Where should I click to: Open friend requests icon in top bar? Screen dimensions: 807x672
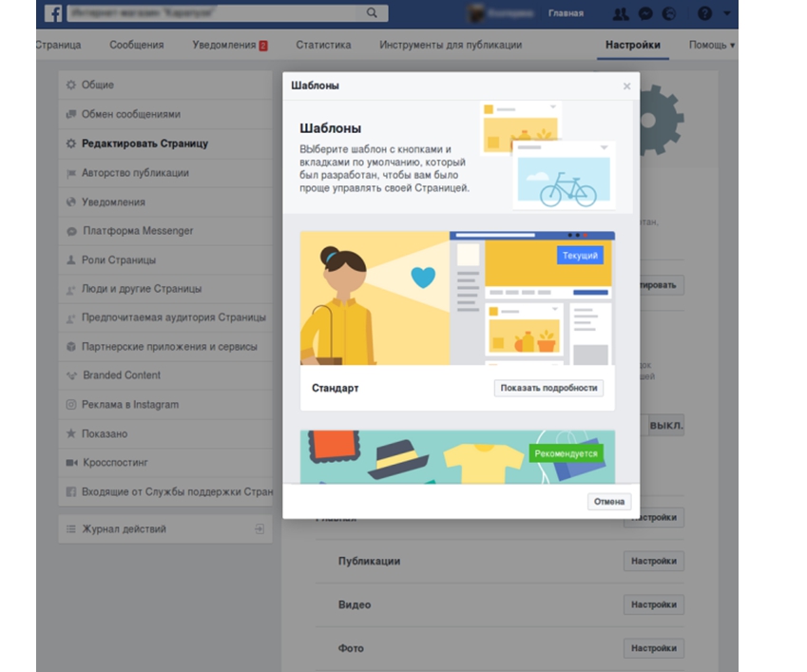[621, 14]
